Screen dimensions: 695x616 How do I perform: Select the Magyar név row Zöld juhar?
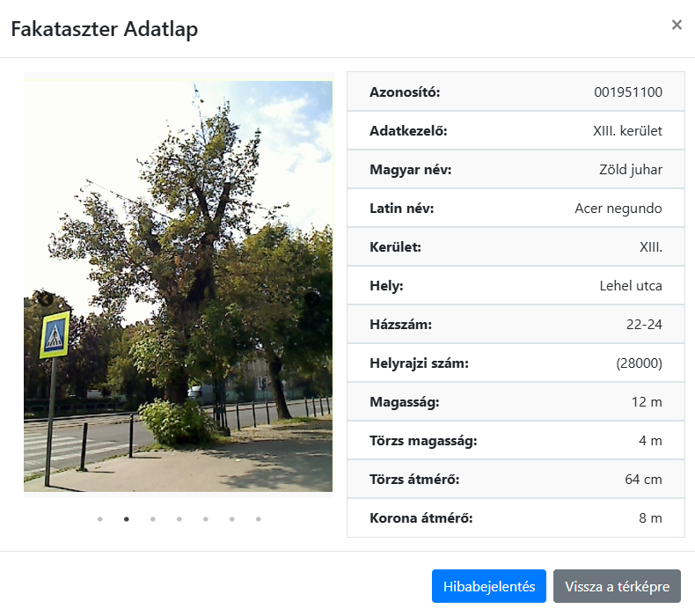tap(516, 170)
